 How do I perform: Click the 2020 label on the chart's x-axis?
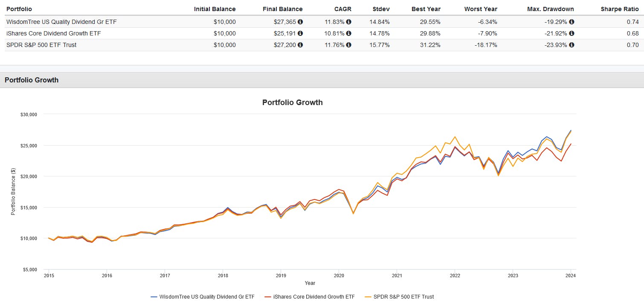coord(339,276)
